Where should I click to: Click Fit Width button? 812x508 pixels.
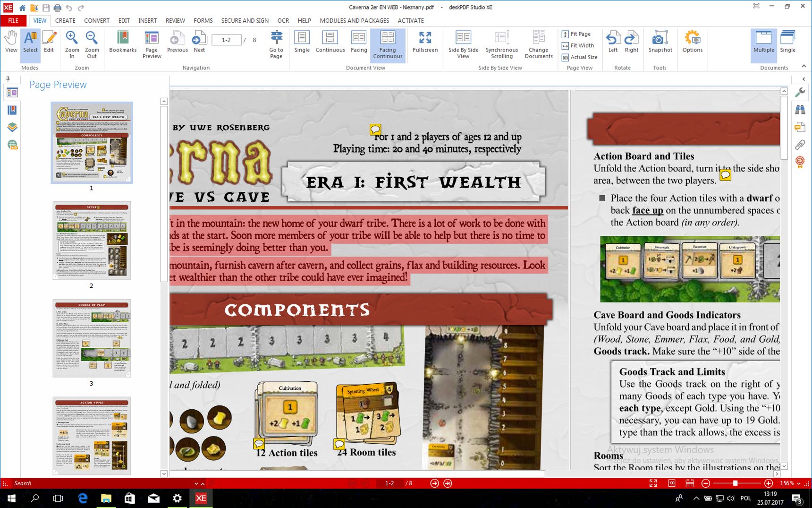pos(578,46)
